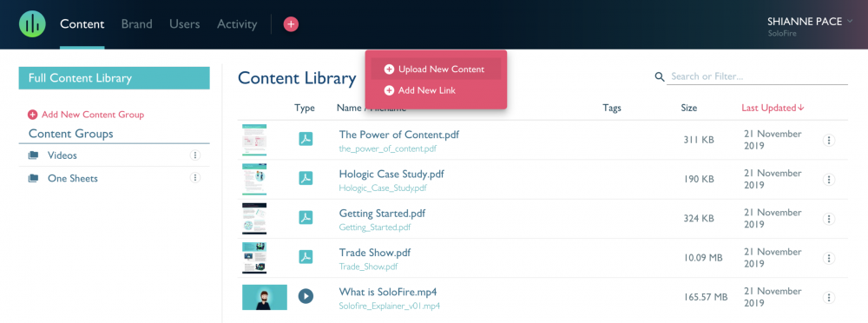
Task: Click the One Sheets folder icon
Action: click(33, 178)
